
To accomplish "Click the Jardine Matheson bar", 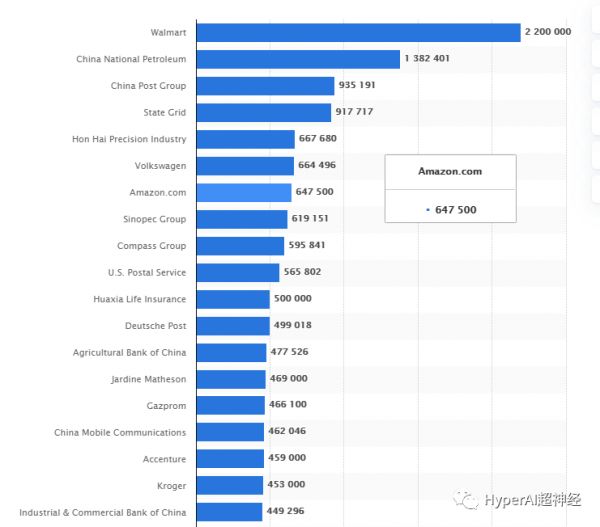I will [231, 379].
